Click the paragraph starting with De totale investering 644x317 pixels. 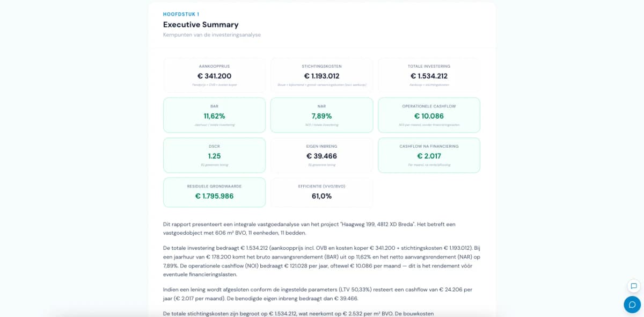(x=321, y=261)
